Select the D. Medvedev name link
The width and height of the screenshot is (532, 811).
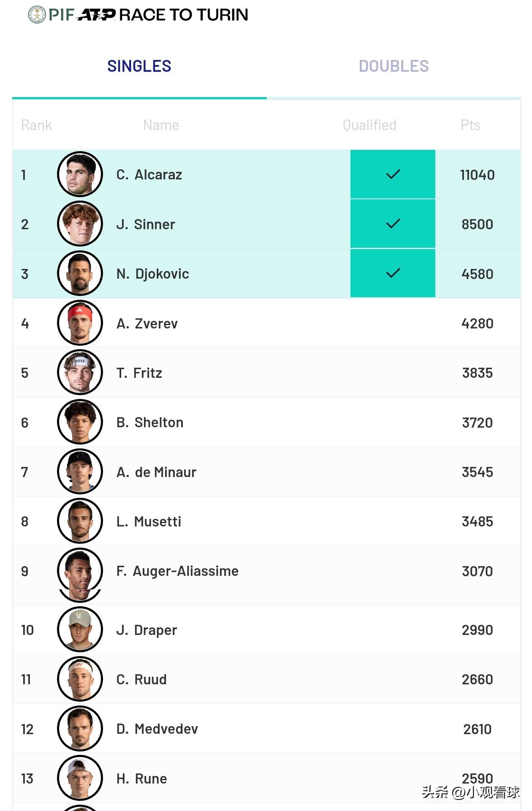pos(157,729)
